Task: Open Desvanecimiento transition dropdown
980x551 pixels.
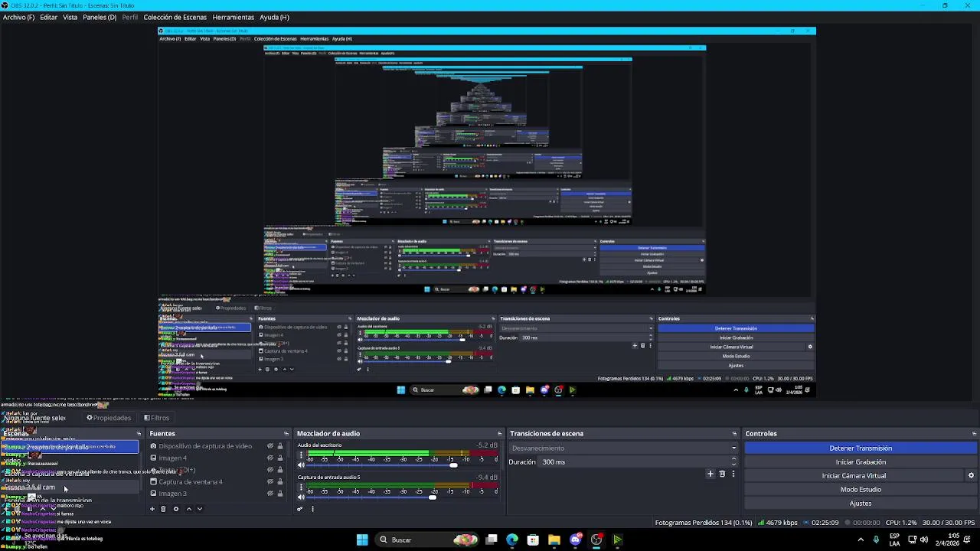Action: (624, 448)
